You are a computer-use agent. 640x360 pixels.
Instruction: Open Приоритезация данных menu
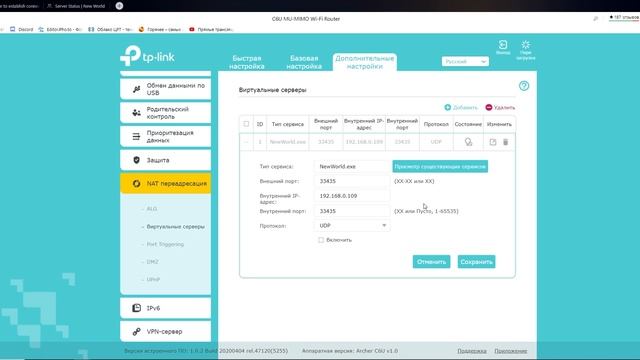165,136
